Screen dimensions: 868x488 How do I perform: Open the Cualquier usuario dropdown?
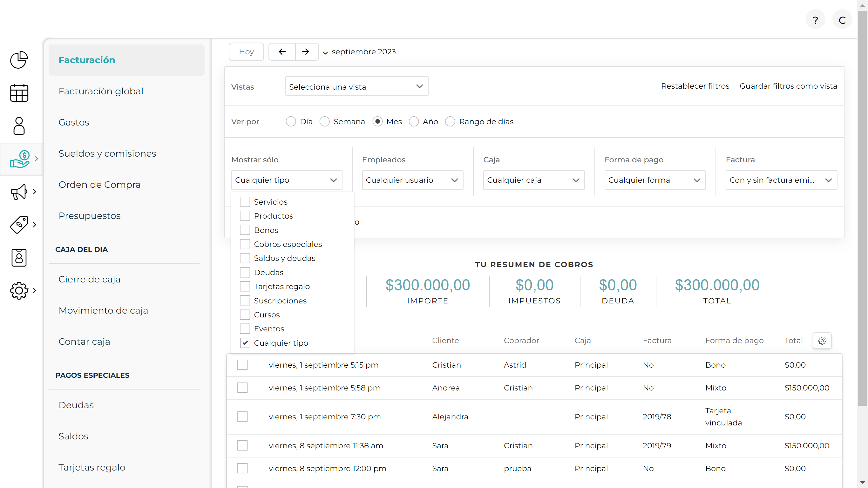pyautogui.click(x=412, y=180)
